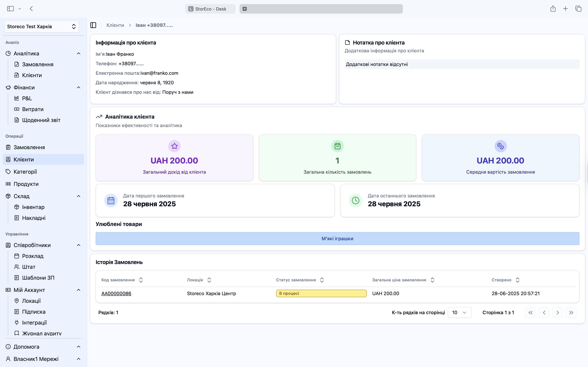Open the Інвентар warehouse page
The width and height of the screenshot is (588, 367).
coord(33,207)
